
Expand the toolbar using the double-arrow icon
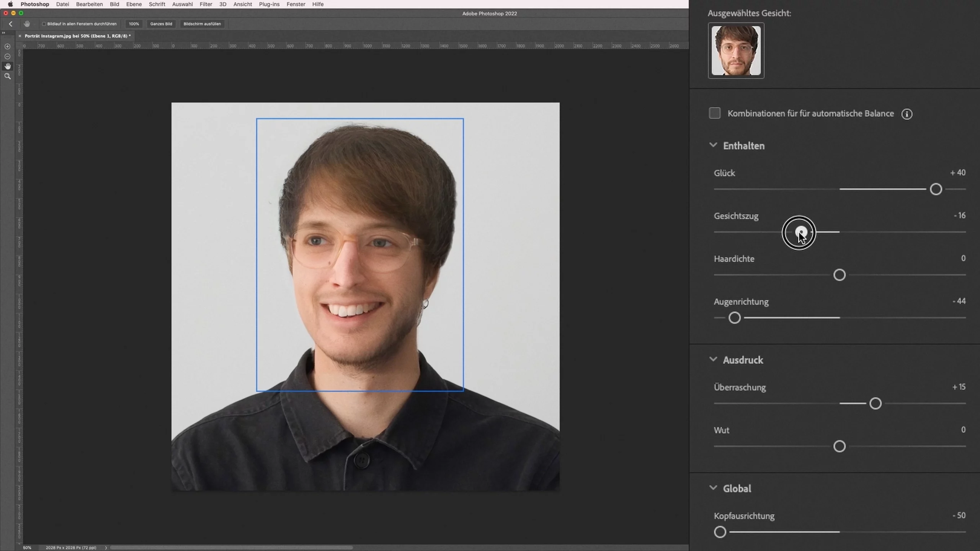point(3,33)
